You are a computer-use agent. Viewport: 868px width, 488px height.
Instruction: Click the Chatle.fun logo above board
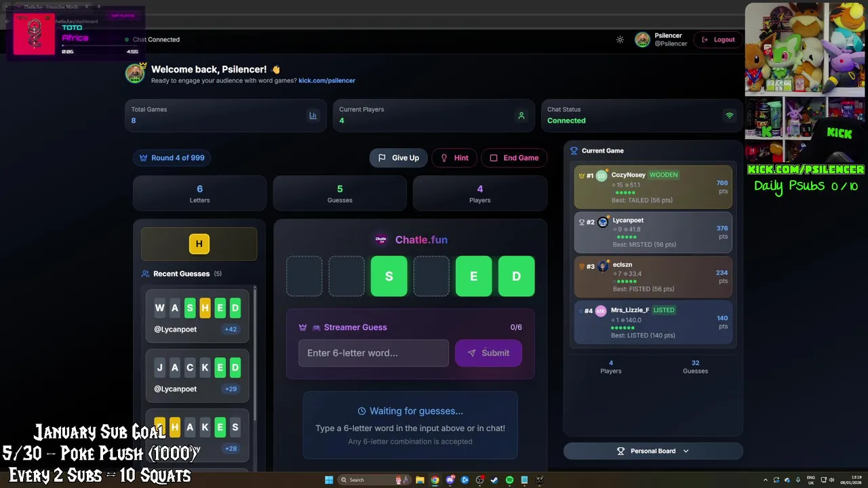pyautogui.click(x=381, y=239)
